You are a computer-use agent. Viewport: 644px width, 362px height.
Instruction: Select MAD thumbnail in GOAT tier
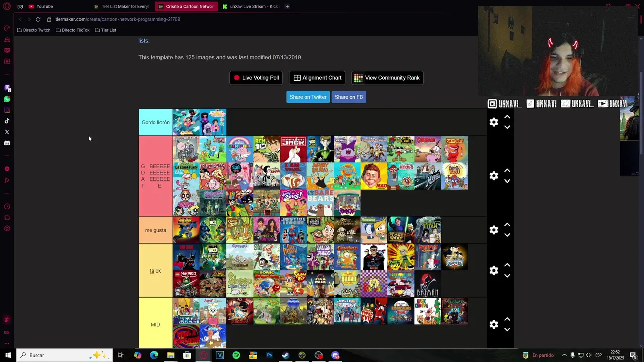coord(374,176)
